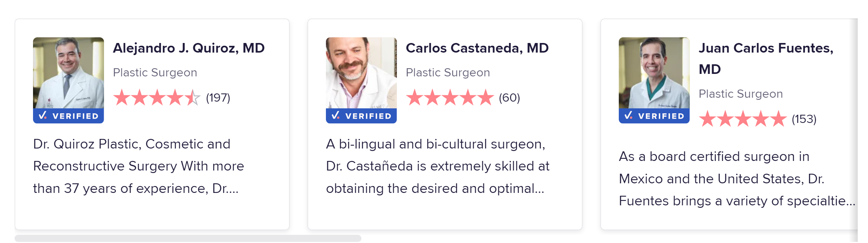This screenshot has width=868, height=243.
Task: Click Carlos Castaneda's profile photo
Action: click(361, 73)
